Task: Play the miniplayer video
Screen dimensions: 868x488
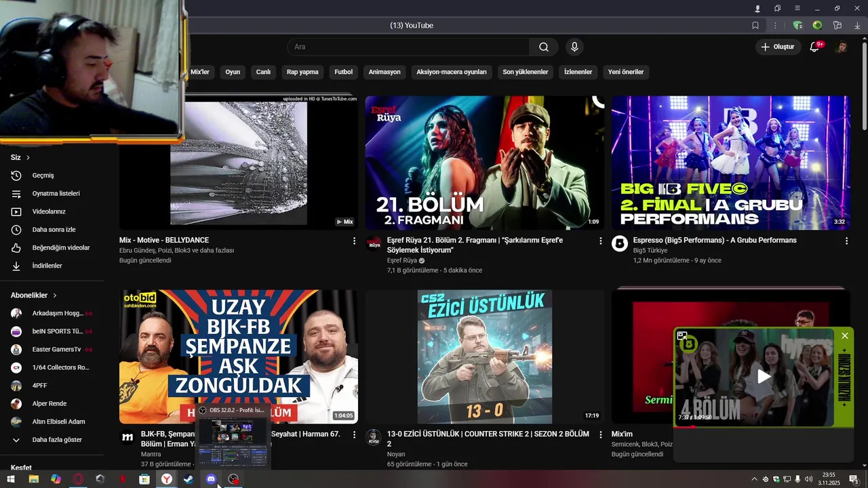Action: point(764,377)
